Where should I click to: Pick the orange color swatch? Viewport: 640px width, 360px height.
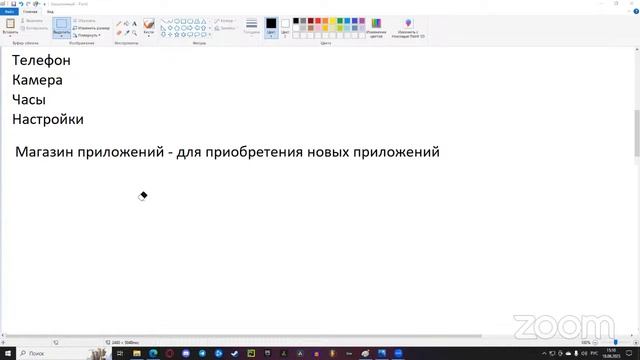coord(325,20)
